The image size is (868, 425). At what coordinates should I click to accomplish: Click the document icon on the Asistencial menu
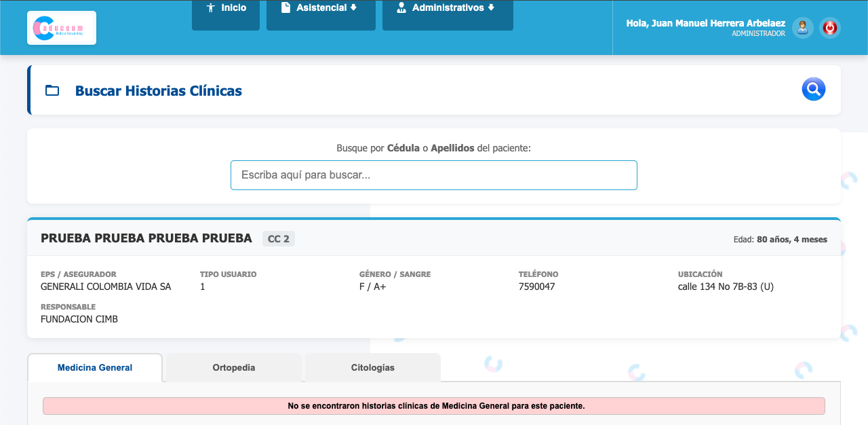(285, 8)
